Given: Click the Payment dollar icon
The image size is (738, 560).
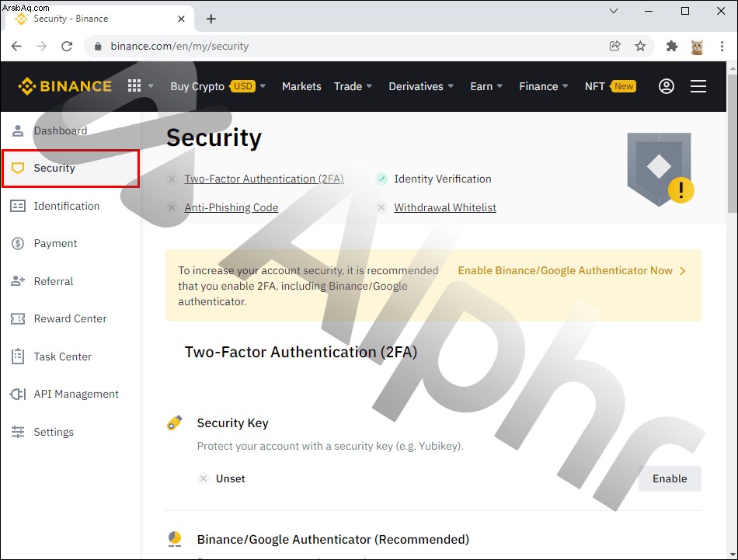Looking at the screenshot, I should point(18,243).
